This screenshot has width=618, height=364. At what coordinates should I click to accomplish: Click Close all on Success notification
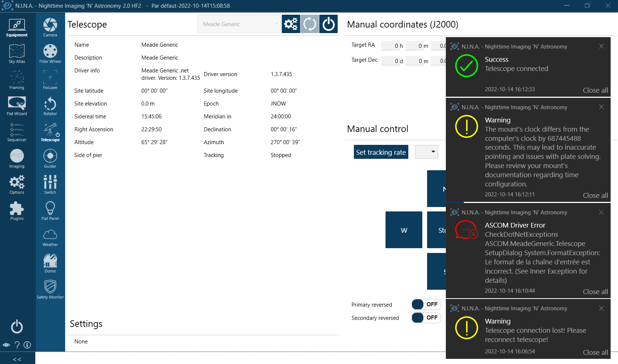(595, 90)
